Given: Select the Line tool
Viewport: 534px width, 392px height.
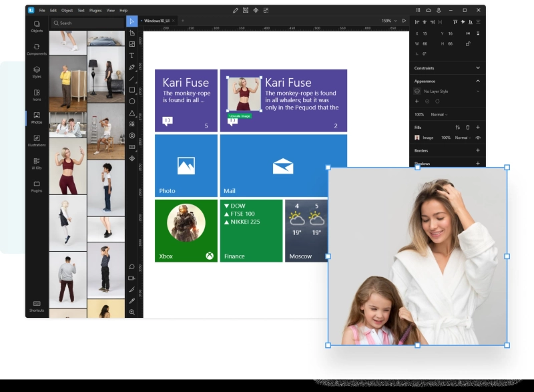Looking at the screenshot, I should coord(131,79).
